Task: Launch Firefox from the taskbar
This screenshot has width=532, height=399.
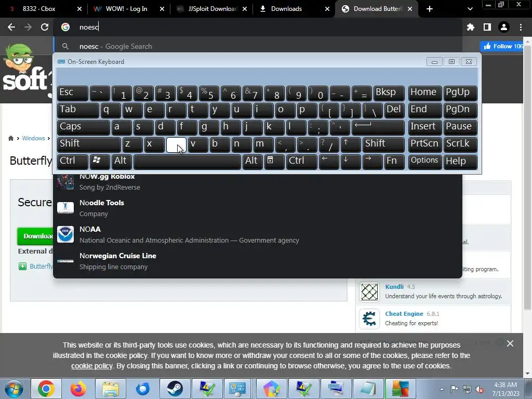Action: [x=78, y=389]
